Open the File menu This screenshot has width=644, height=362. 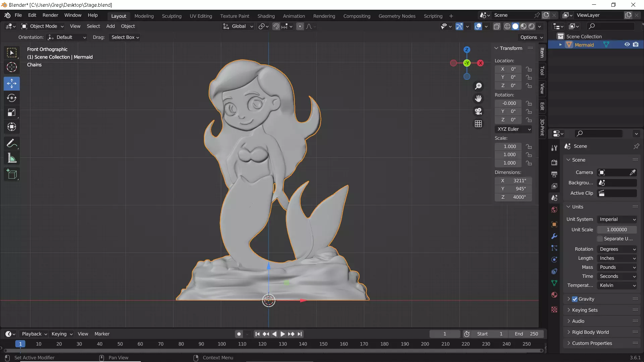click(18, 15)
